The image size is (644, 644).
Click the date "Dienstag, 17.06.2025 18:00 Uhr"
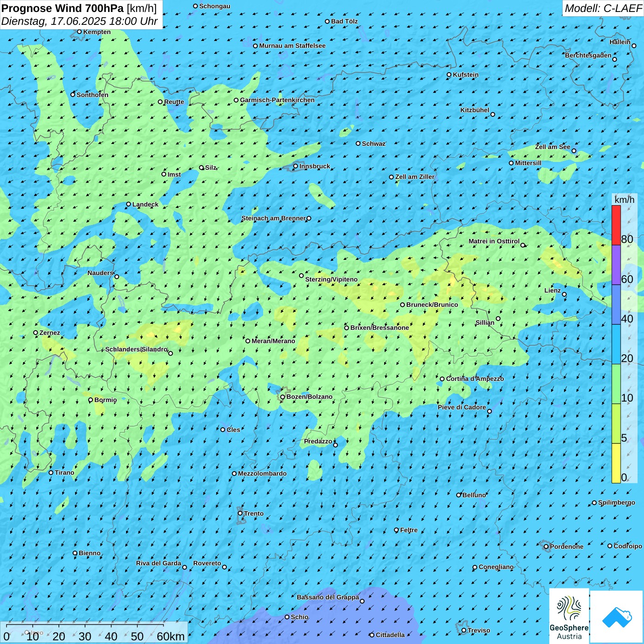(80, 21)
